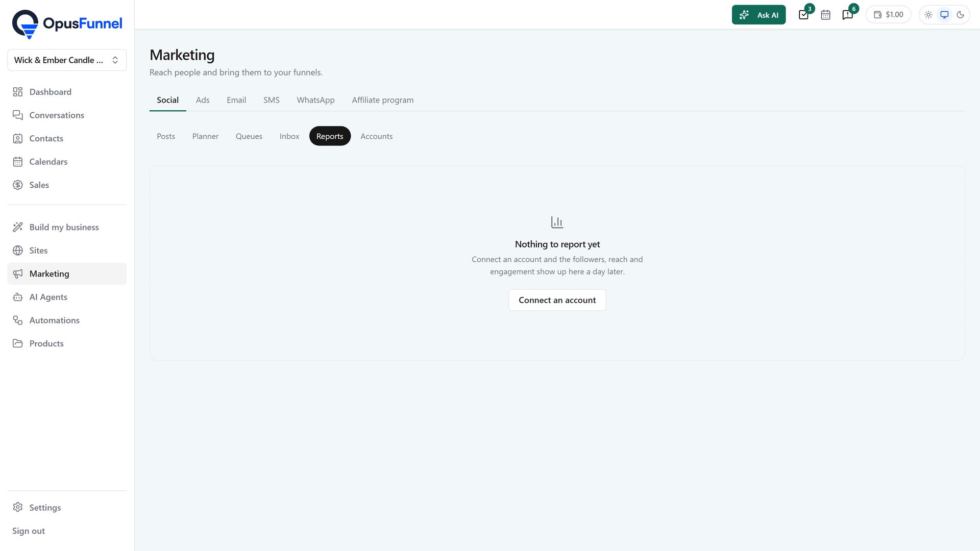Open the Inbox sub-tab
The height and width of the screenshot is (551, 980).
pos(289,136)
